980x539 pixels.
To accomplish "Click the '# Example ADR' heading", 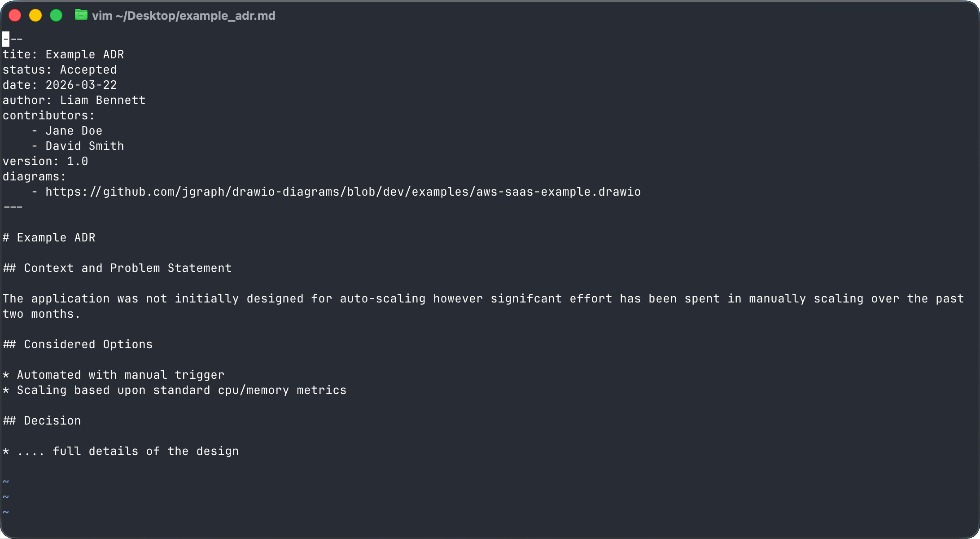I will (x=49, y=238).
